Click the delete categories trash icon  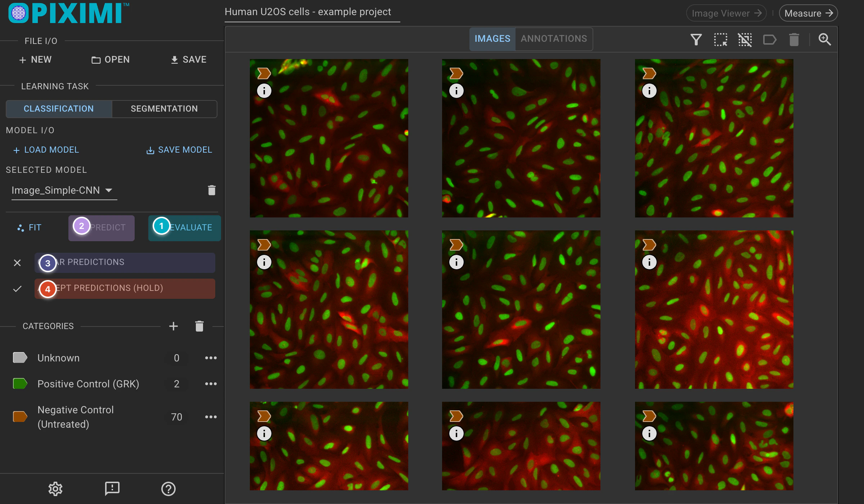pyautogui.click(x=199, y=326)
